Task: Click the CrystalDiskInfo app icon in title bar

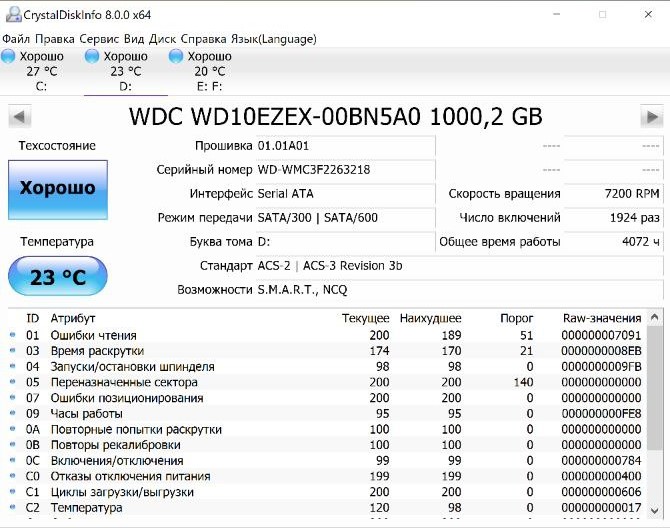Action: (x=13, y=15)
